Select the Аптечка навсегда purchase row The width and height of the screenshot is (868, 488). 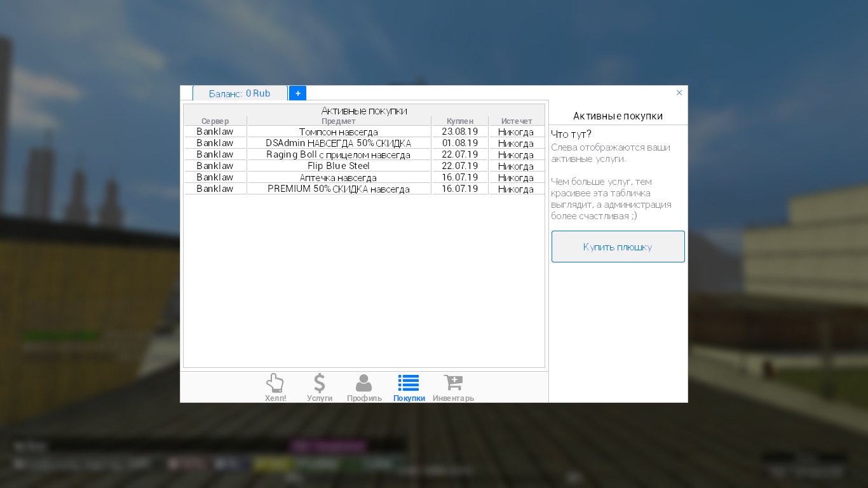point(339,178)
